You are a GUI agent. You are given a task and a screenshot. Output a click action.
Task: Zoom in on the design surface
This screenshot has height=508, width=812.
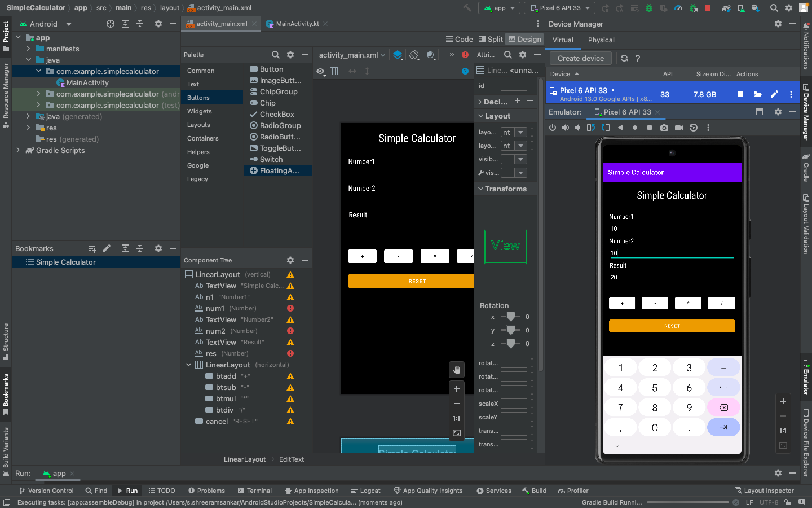click(457, 389)
